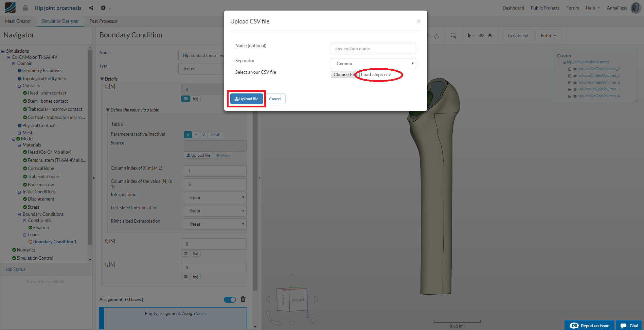Collapse the Details section triangle
The width and height of the screenshot is (644, 330).
point(102,79)
